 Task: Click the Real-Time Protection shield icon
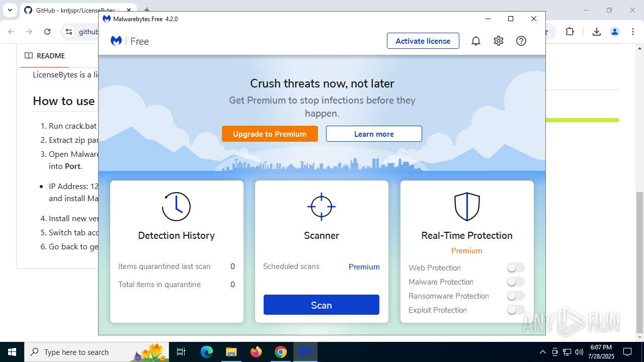tap(467, 207)
